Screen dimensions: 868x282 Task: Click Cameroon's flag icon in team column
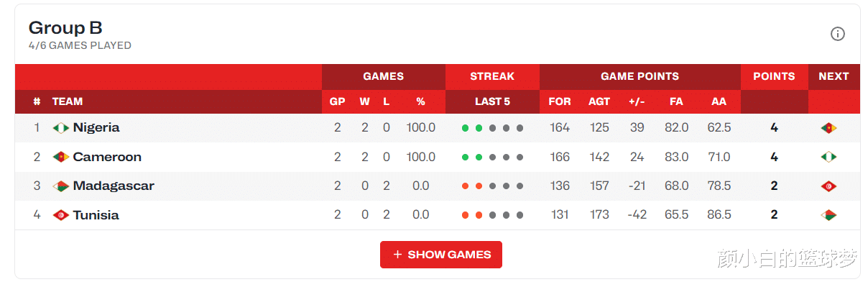[x=61, y=157]
